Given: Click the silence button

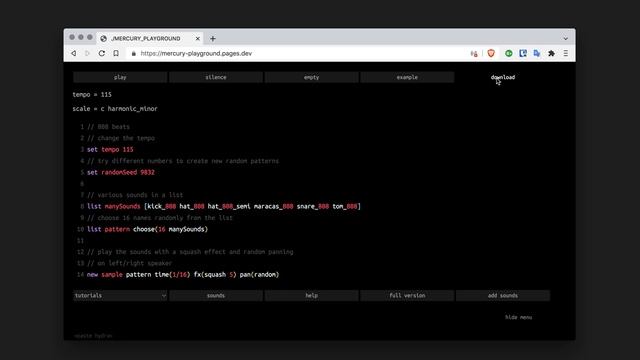Looking at the screenshot, I should [216, 77].
